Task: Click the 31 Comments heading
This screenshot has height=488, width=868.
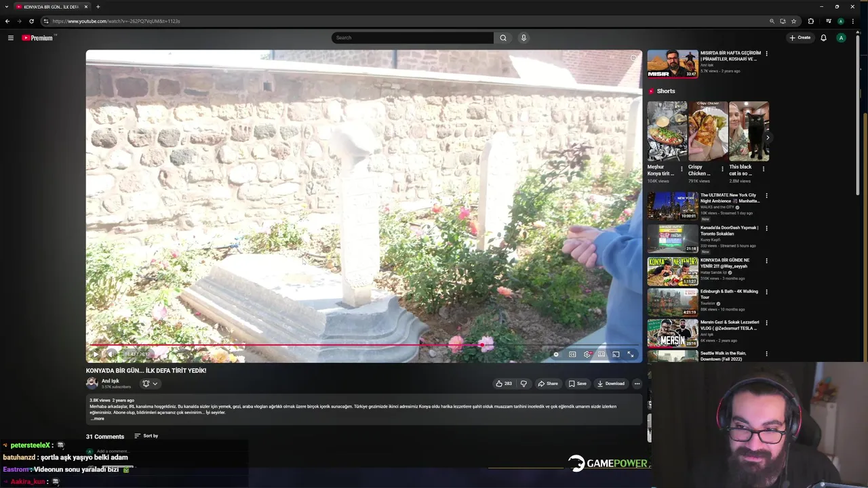Action: 105,436
